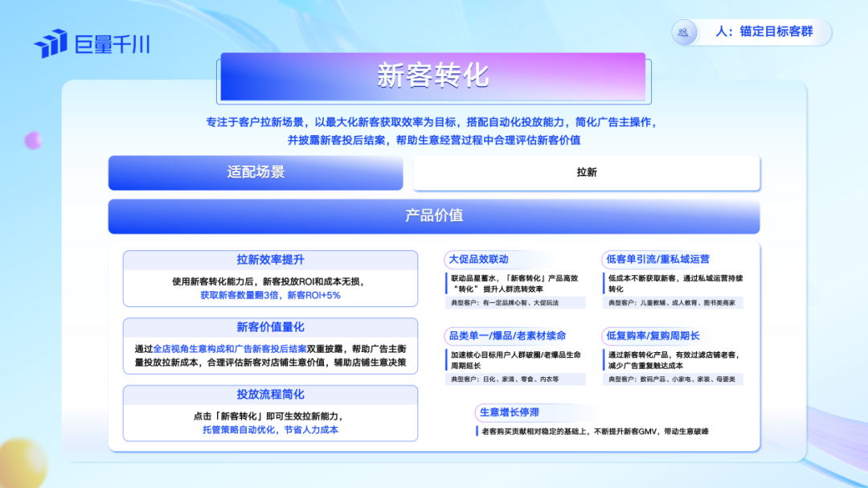The image size is (868, 488).
Task: Click the 拉新 box
Action: [587, 173]
